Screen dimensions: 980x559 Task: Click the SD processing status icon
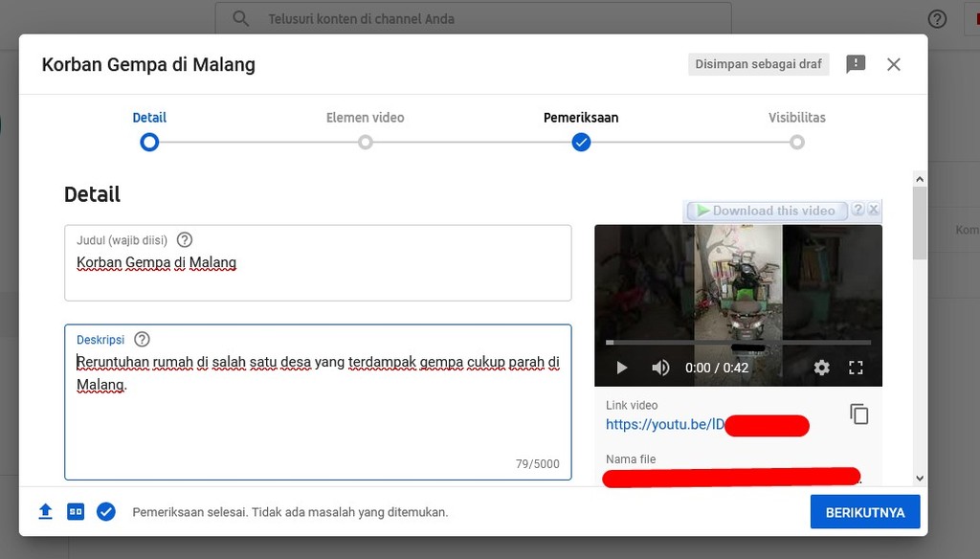tap(76, 511)
